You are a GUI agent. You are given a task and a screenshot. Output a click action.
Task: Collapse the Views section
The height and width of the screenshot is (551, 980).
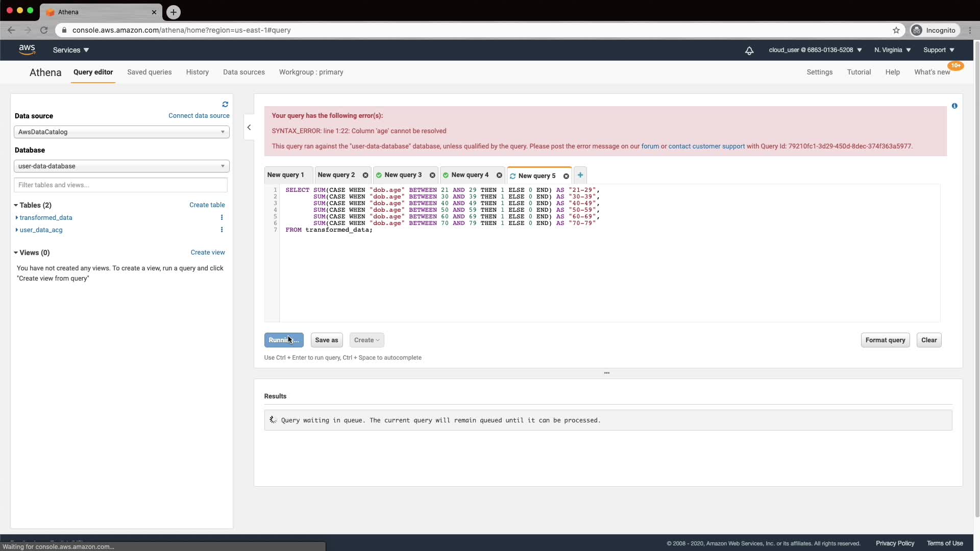pyautogui.click(x=16, y=253)
